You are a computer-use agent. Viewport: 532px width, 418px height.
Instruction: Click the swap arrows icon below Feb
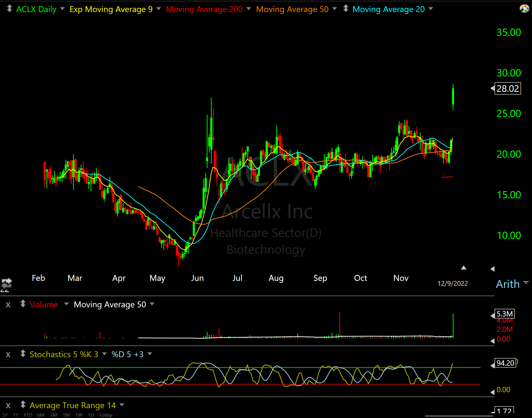pos(6,283)
